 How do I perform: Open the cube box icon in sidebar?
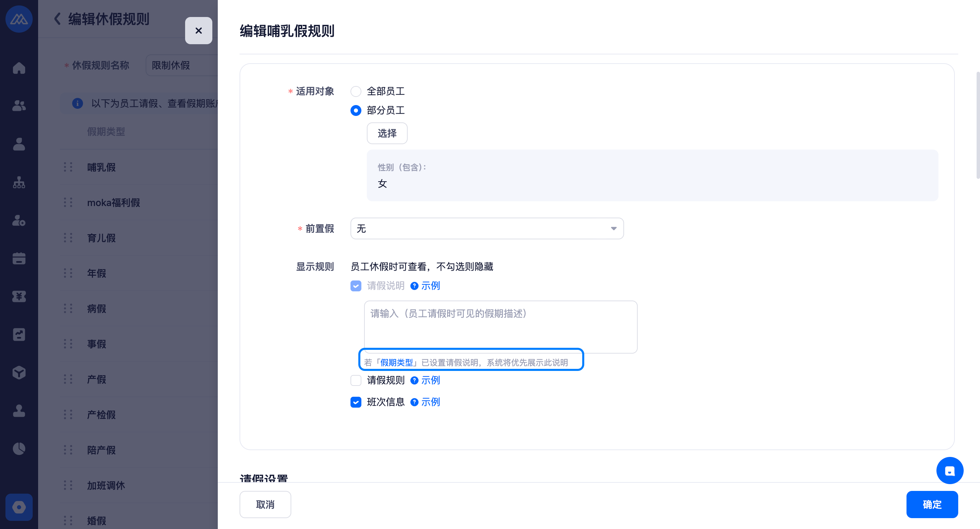click(x=19, y=373)
